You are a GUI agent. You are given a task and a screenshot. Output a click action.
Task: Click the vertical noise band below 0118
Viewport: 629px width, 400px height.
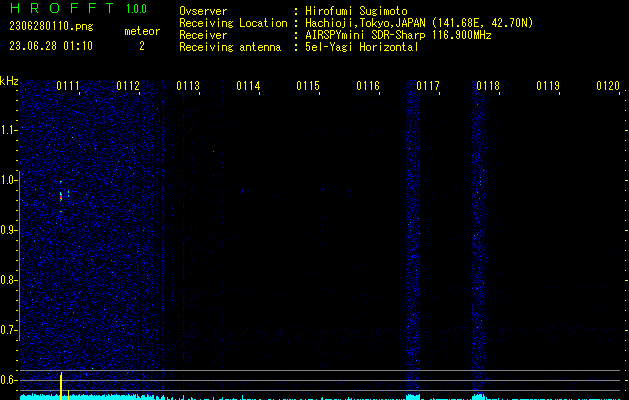point(478,240)
